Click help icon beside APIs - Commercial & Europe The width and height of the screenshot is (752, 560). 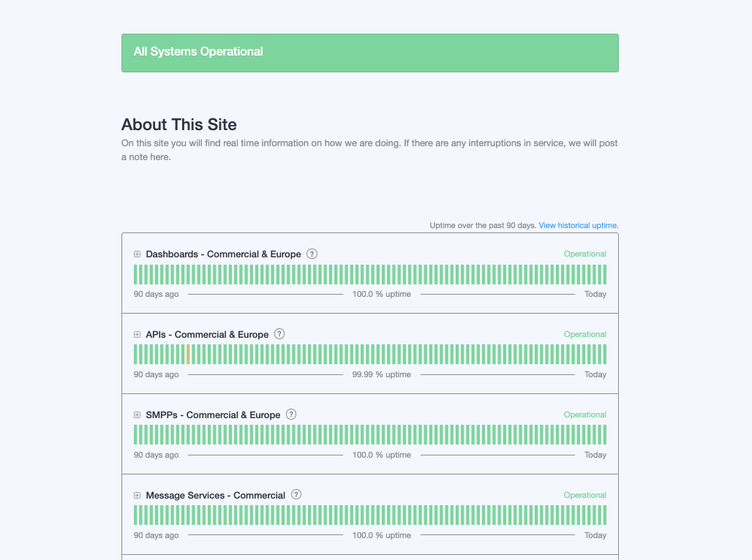[279, 334]
